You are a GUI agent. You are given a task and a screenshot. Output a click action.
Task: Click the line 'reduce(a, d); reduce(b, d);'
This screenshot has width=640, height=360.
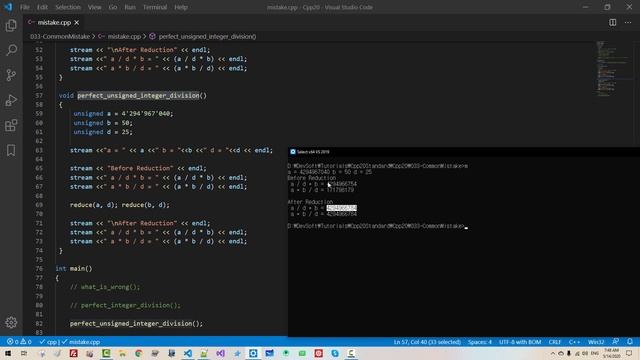click(x=119, y=205)
